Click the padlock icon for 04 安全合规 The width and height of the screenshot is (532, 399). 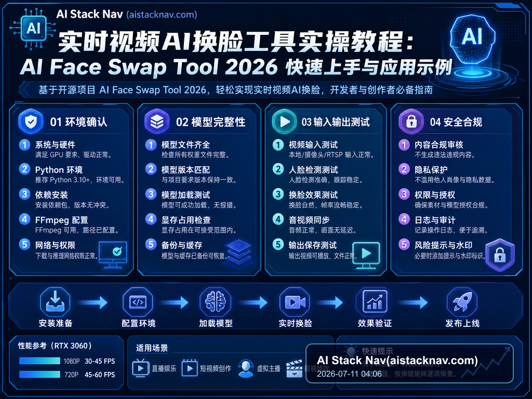click(411, 122)
